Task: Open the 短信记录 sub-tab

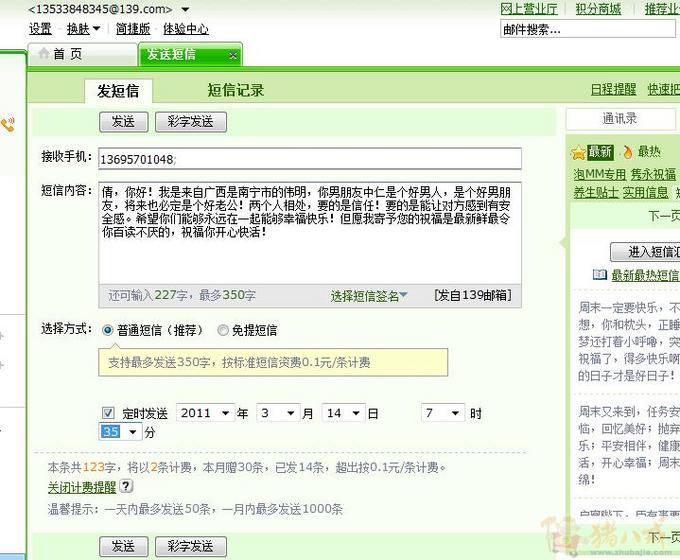Action: 235,90
